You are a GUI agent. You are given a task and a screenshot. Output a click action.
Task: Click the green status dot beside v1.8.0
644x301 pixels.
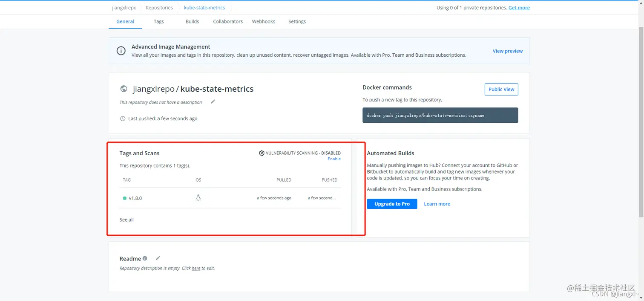(x=125, y=198)
